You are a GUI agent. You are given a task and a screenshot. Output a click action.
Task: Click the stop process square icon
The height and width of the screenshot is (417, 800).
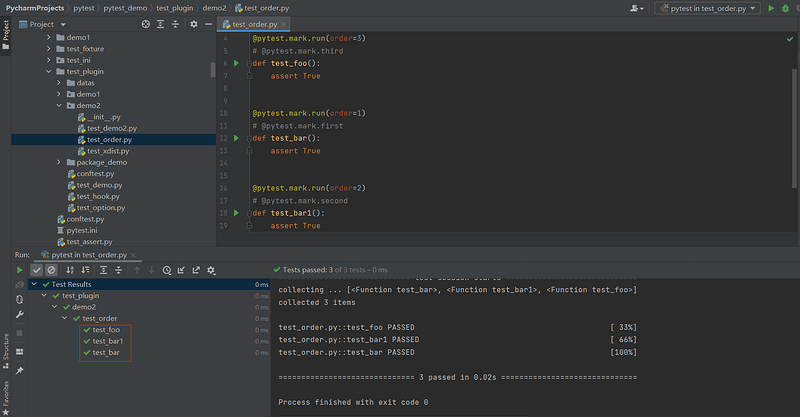(x=19, y=333)
